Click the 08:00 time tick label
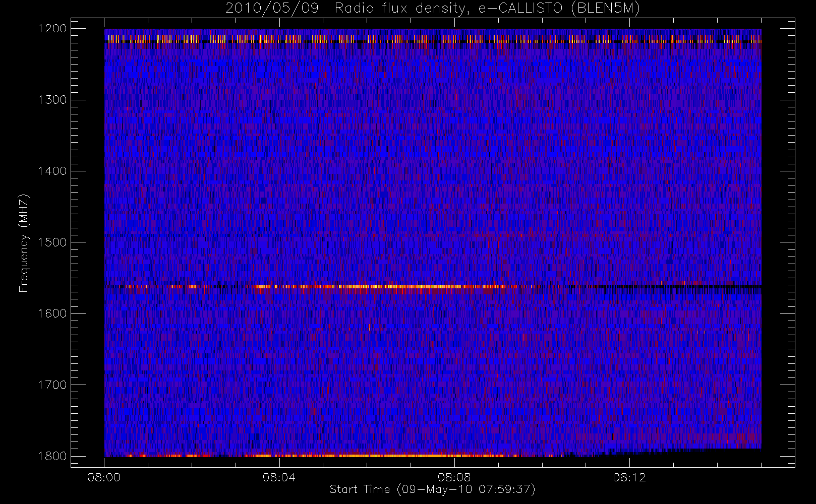Viewport: 816px width, 504px height. [104, 477]
